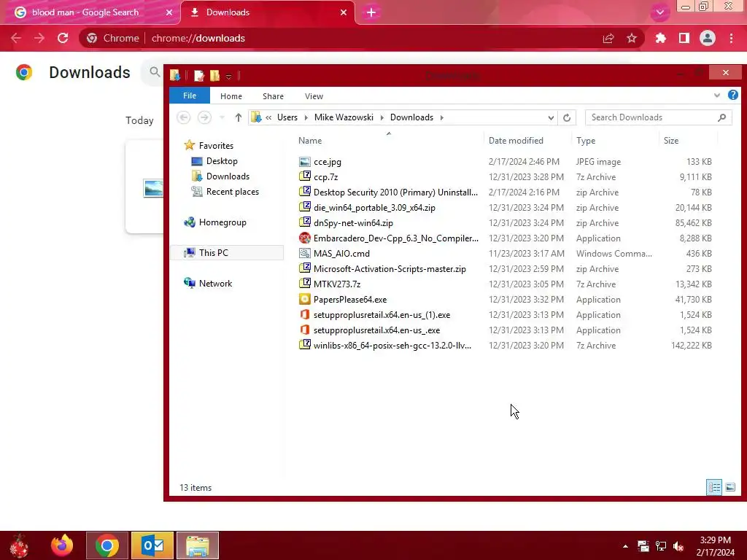
Task: Select This PC in the navigation pane
Action: pos(214,253)
